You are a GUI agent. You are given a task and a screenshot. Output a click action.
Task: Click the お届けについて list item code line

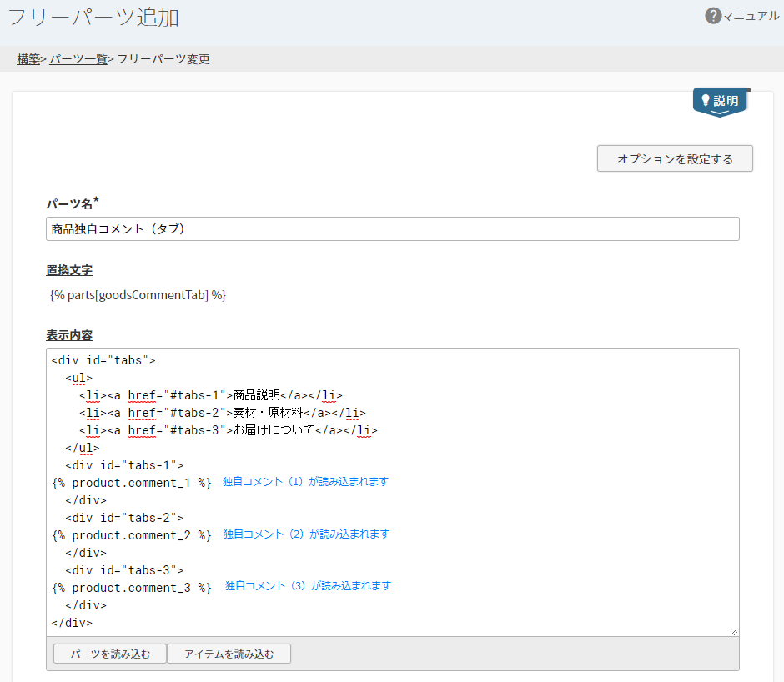pos(228,430)
